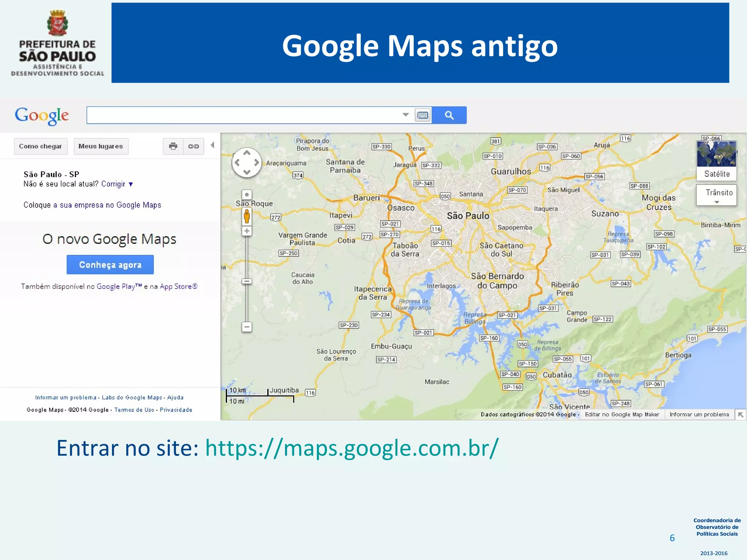Screen dimensions: 747x560
Task: Click the SP-122 highway shield
Action: click(x=603, y=319)
